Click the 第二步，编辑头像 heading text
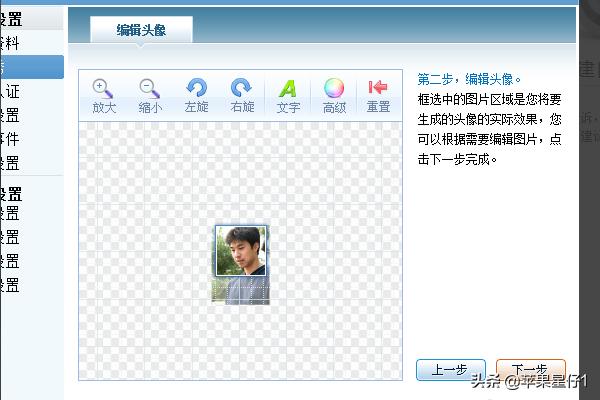 pyautogui.click(x=469, y=78)
